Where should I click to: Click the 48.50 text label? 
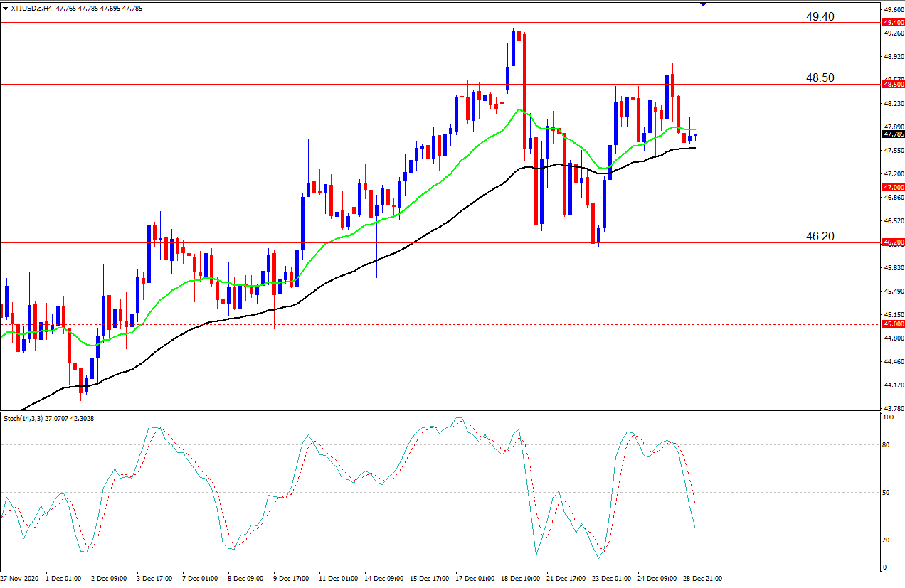click(820, 77)
